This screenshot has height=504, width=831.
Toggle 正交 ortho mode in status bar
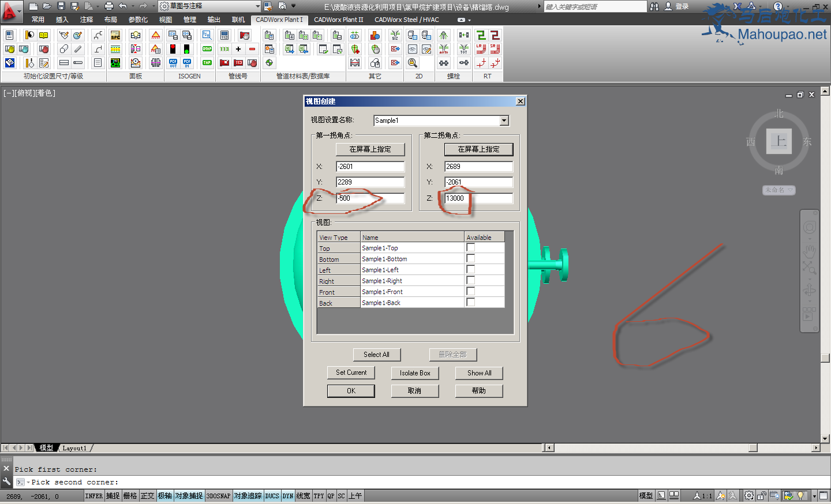click(x=147, y=496)
